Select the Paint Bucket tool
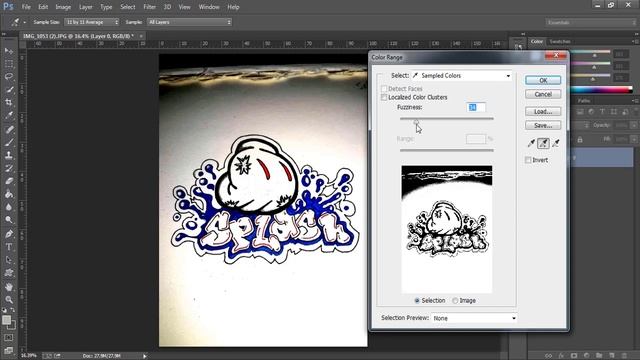This screenshot has height=360, width=640. click(x=9, y=194)
